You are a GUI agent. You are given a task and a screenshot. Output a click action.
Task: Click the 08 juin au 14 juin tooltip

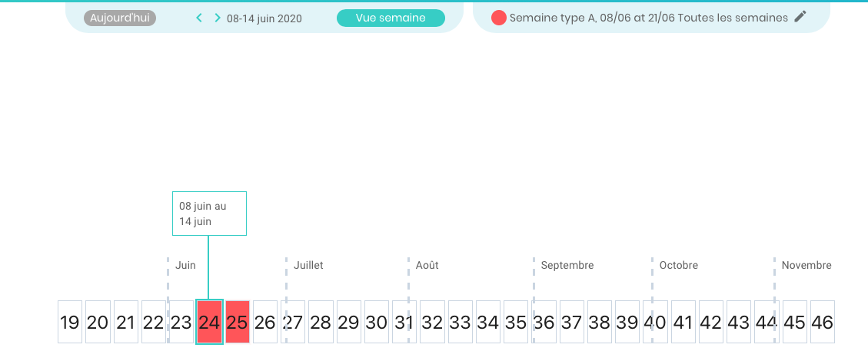coord(209,214)
